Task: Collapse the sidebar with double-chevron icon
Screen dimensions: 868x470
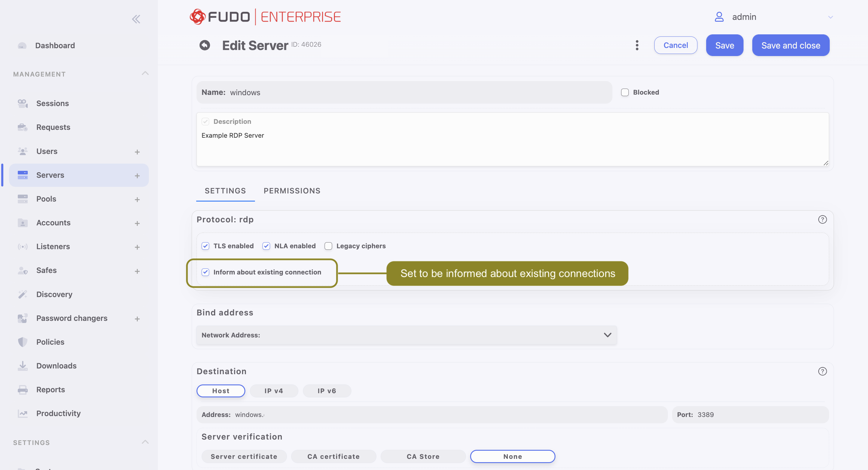Action: tap(136, 19)
